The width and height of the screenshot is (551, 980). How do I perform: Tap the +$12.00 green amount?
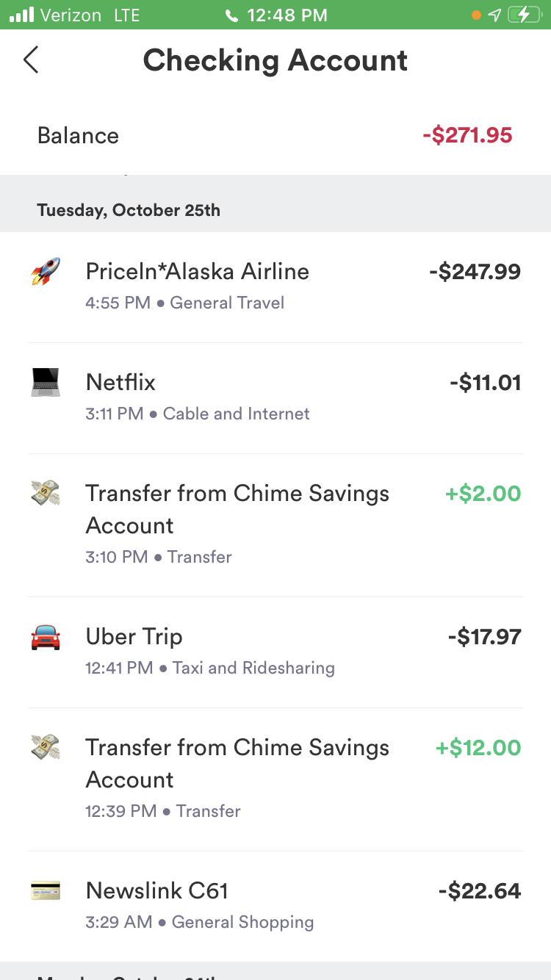click(x=478, y=748)
